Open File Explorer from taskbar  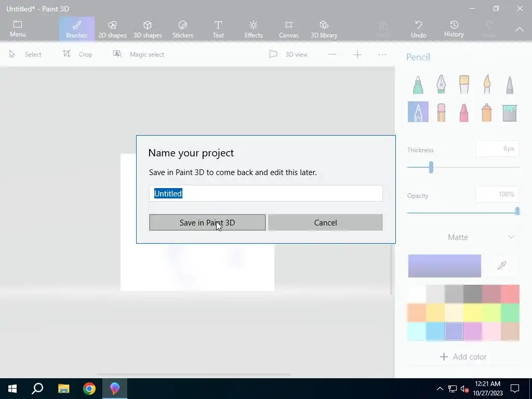tap(63, 389)
